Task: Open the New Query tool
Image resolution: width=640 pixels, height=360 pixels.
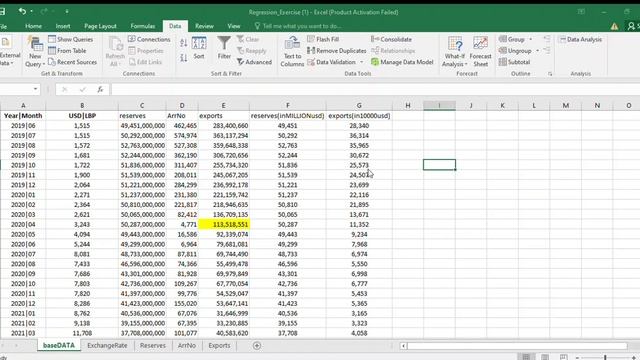Action: tap(35, 51)
